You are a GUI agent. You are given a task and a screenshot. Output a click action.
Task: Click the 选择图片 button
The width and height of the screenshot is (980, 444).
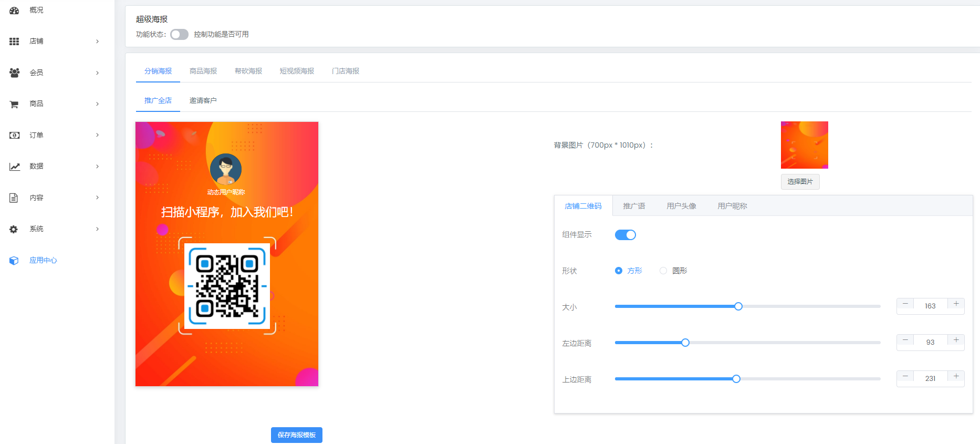pos(800,182)
